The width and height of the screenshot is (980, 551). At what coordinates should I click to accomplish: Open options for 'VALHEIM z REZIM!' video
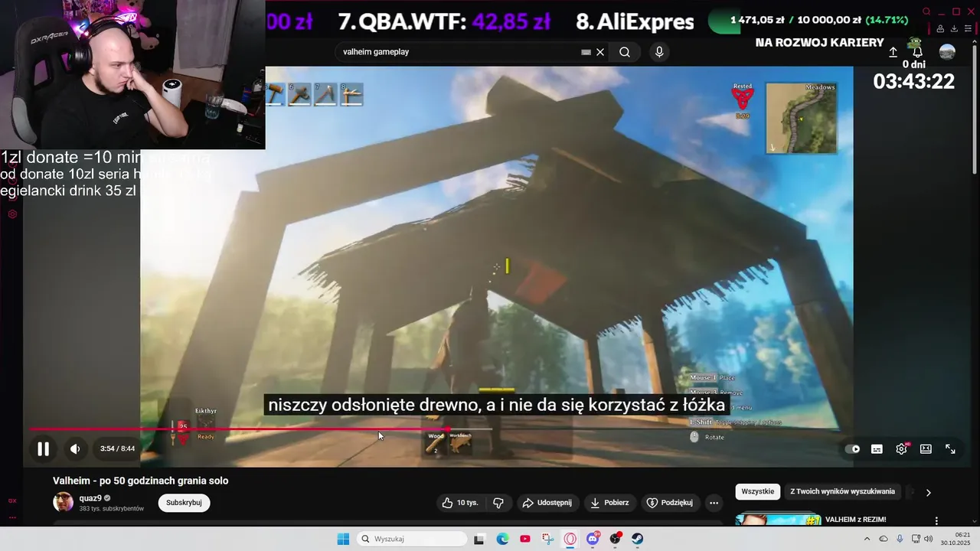point(936,521)
